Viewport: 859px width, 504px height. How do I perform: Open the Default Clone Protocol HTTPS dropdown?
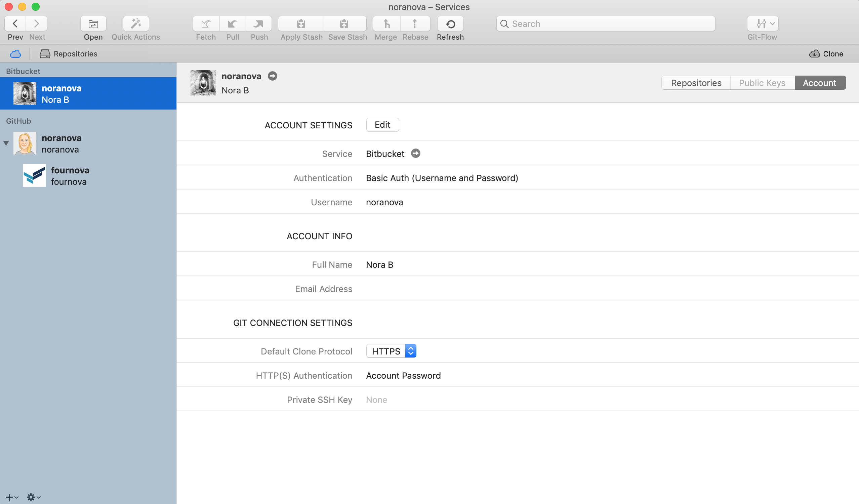point(391,351)
